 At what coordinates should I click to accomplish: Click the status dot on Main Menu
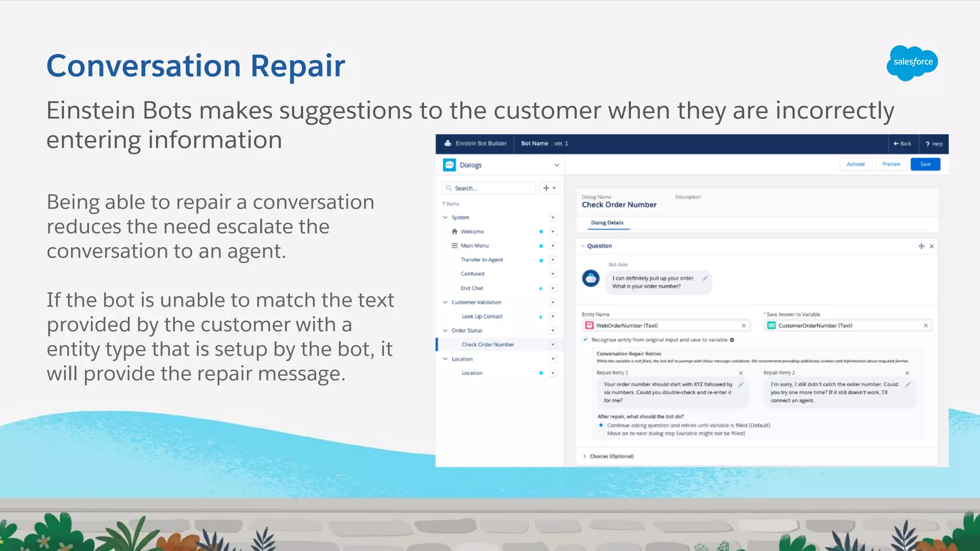tap(541, 246)
